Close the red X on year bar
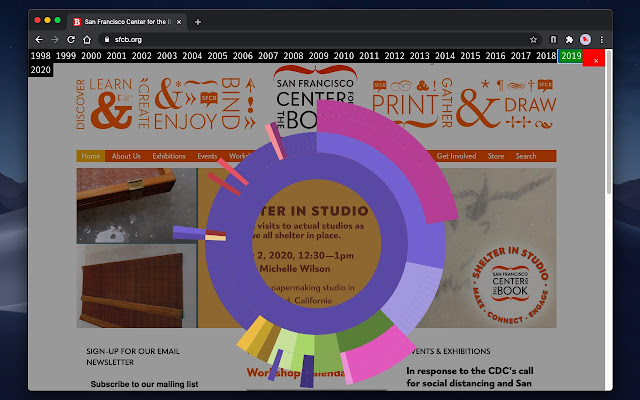Viewport: 640px width, 400px height. [596, 60]
